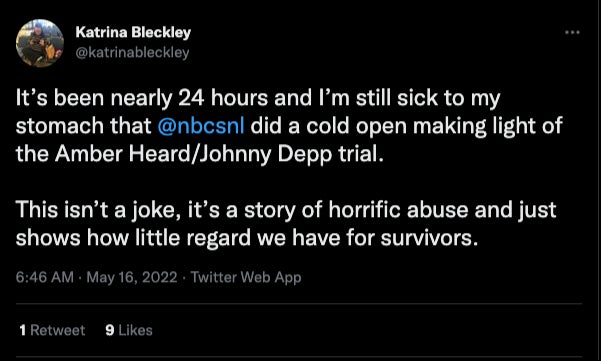Click the bold number 1 before Retweet
601x361 pixels.
tap(23, 330)
